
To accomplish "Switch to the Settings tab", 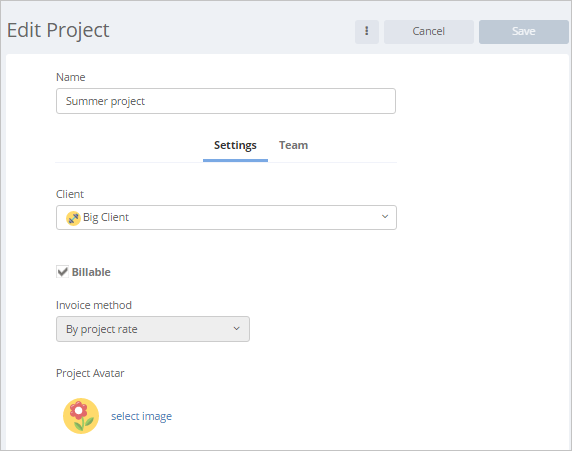I will click(x=235, y=145).
